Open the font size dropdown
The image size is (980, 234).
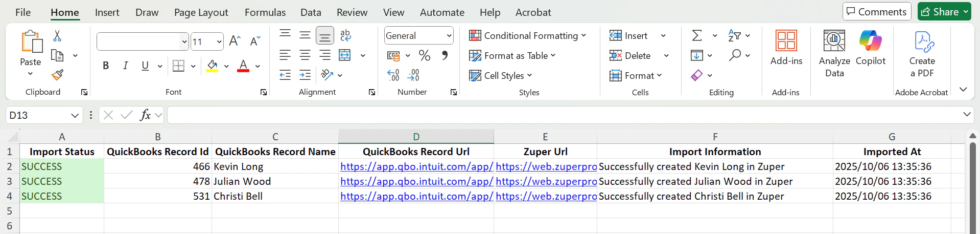pos(219,41)
